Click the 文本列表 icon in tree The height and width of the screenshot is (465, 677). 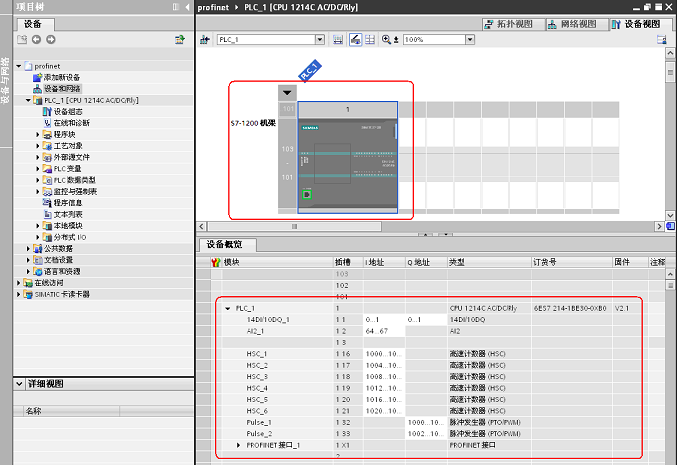tap(47, 214)
